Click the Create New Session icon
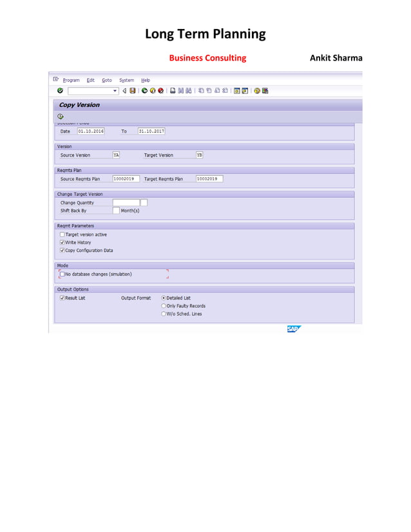 pyautogui.click(x=237, y=91)
